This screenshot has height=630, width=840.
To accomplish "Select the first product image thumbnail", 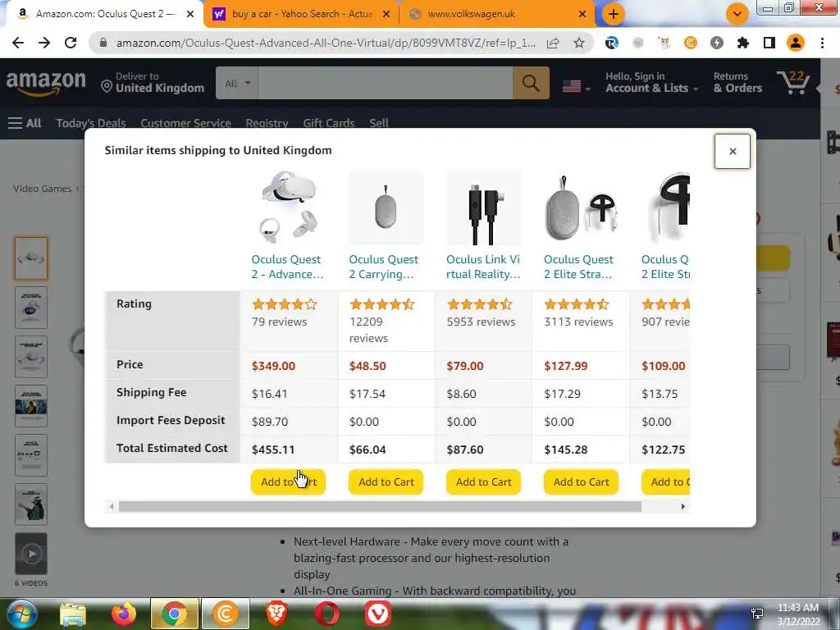I will 31,258.
